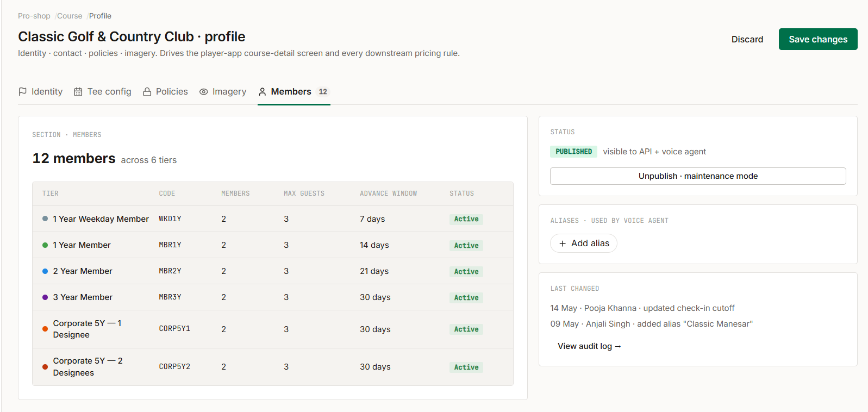Click the ADVANCE WINDOW column header
This screenshot has width=868, height=412.
389,193
